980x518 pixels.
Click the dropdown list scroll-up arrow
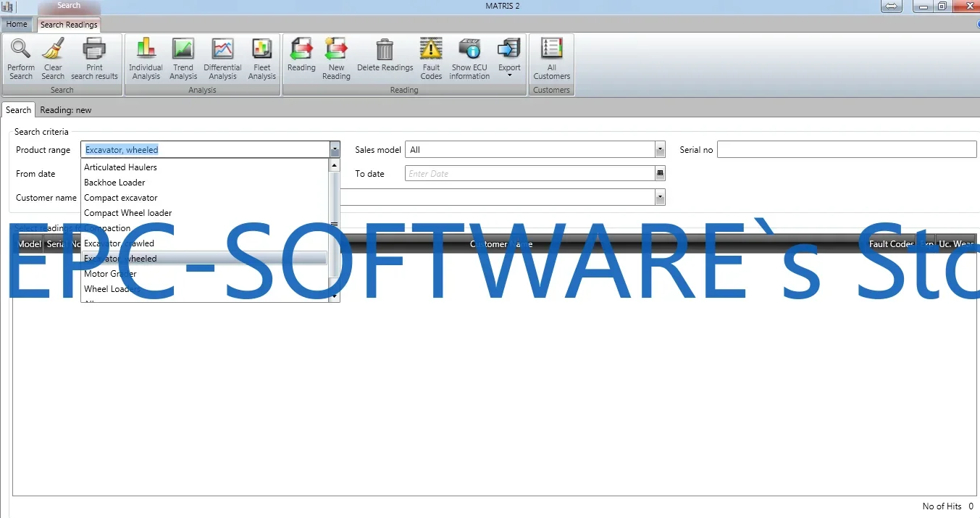pos(335,165)
